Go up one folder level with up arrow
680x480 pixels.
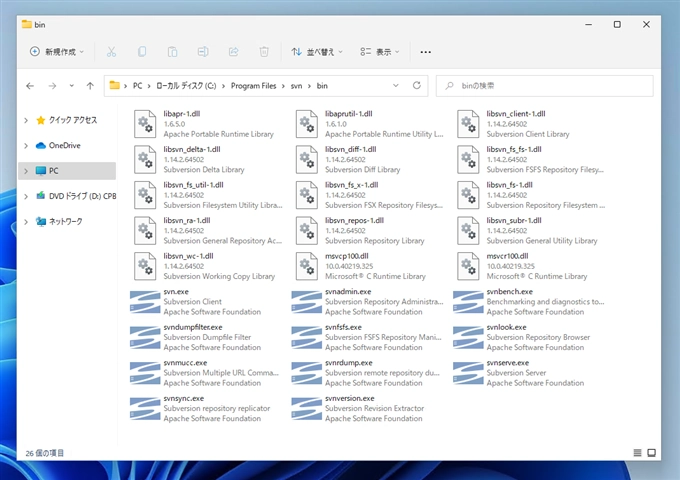[x=90, y=86]
